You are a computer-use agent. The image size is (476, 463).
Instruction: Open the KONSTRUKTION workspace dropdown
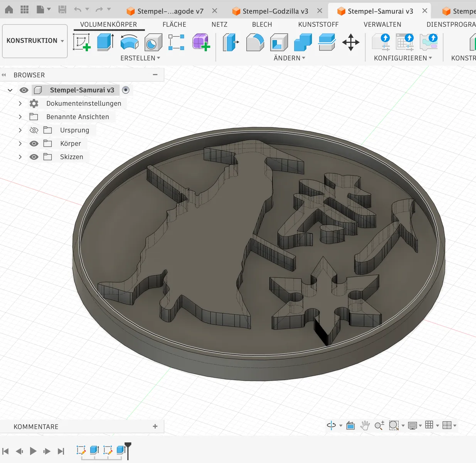click(x=35, y=41)
